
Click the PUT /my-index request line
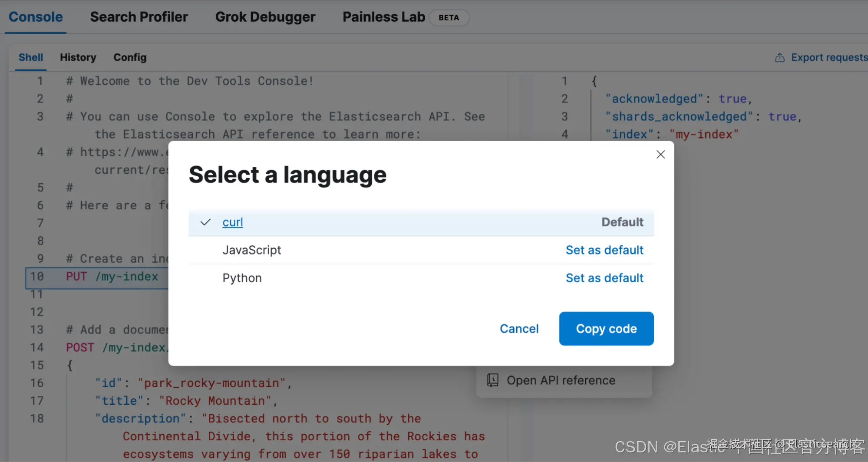112,277
